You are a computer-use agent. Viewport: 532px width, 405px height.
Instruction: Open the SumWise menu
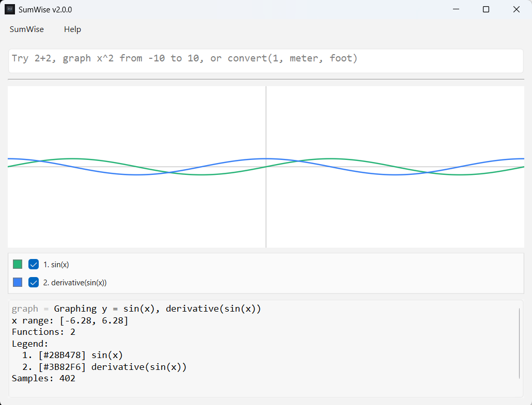pos(26,29)
